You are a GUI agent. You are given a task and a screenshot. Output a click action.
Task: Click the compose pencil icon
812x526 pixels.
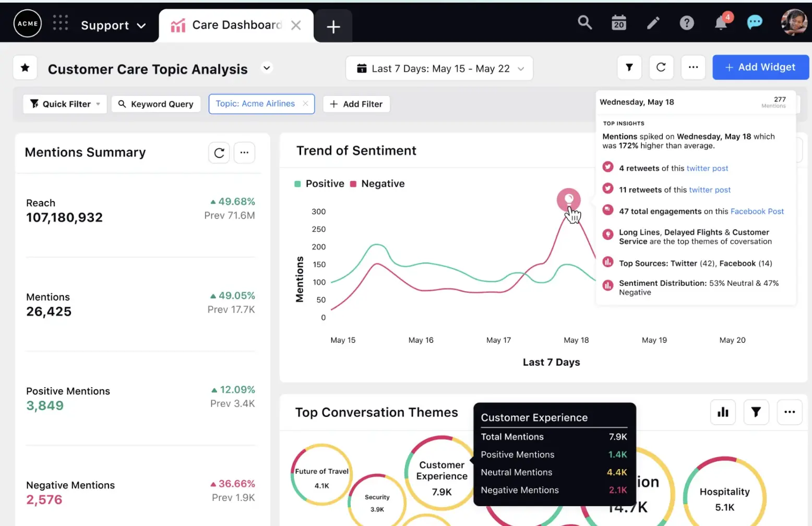pyautogui.click(x=653, y=22)
